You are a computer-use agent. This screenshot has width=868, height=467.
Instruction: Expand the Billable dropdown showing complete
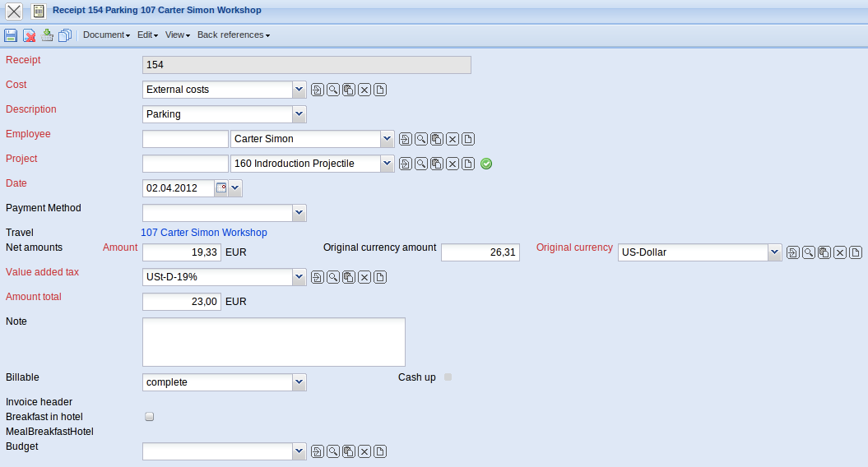click(x=299, y=382)
